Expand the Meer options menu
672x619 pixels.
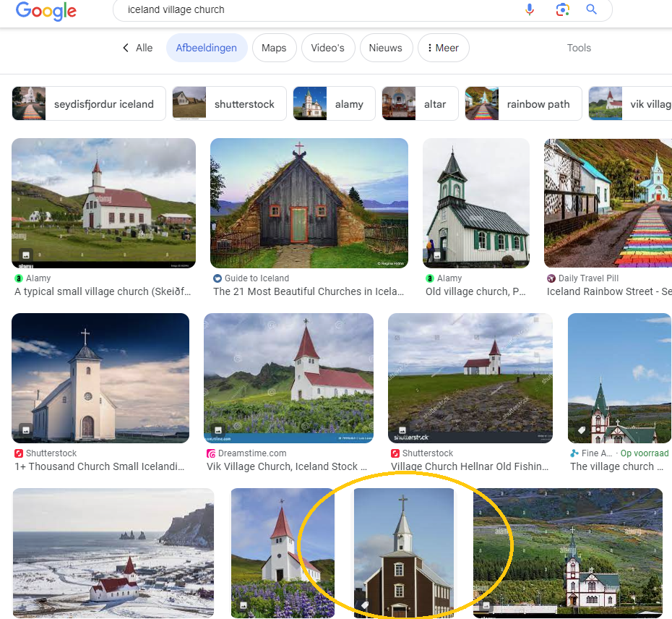point(443,48)
